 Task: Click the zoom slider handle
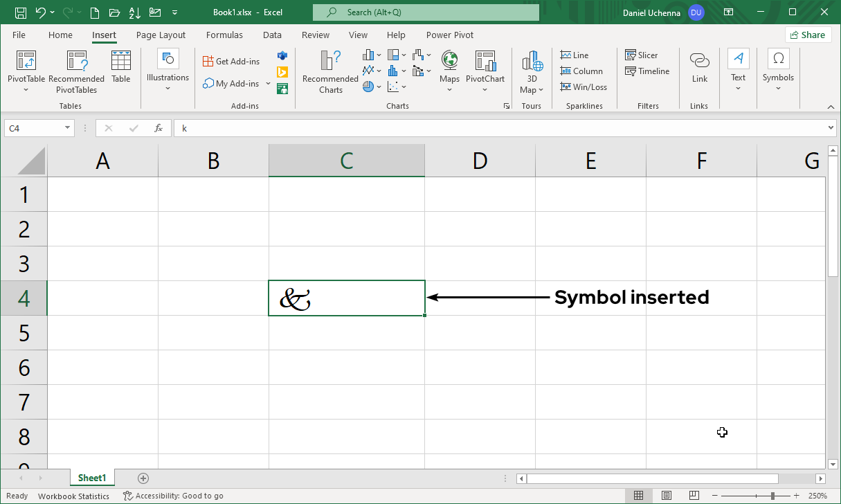[x=772, y=496]
